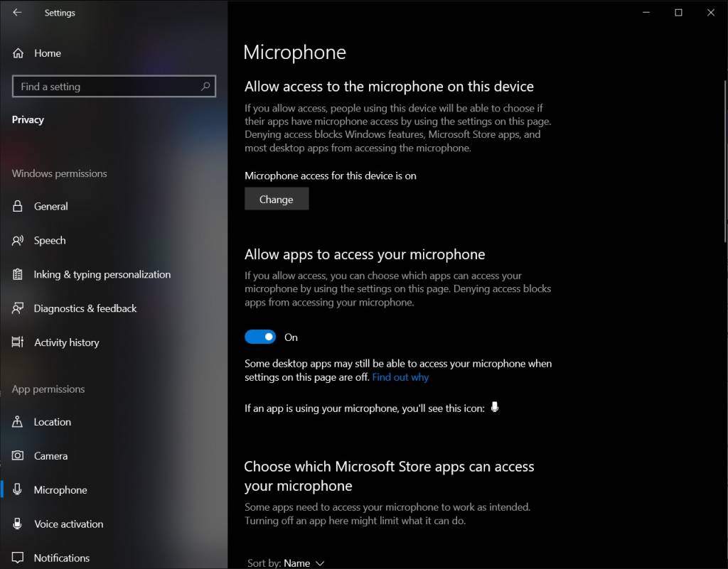
Task: Click the vertical scrollbar on the right
Action: pyautogui.click(x=724, y=163)
